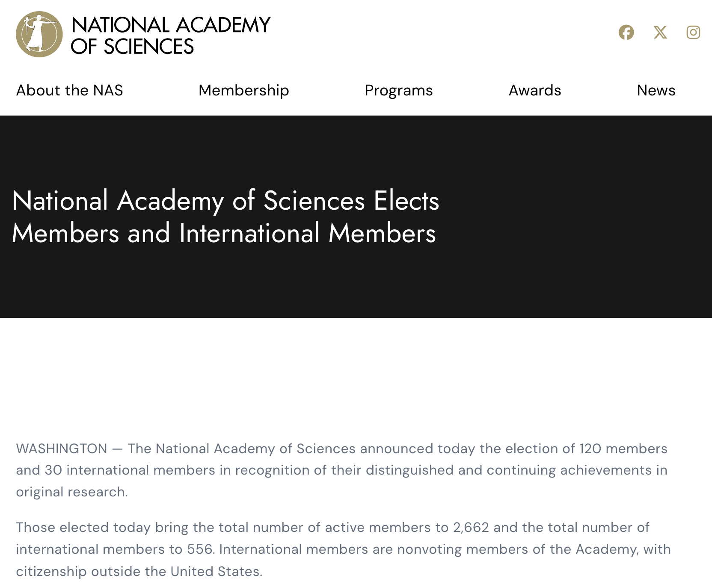712x588 pixels.
Task: Open the Awards navigation item
Action: (x=534, y=90)
